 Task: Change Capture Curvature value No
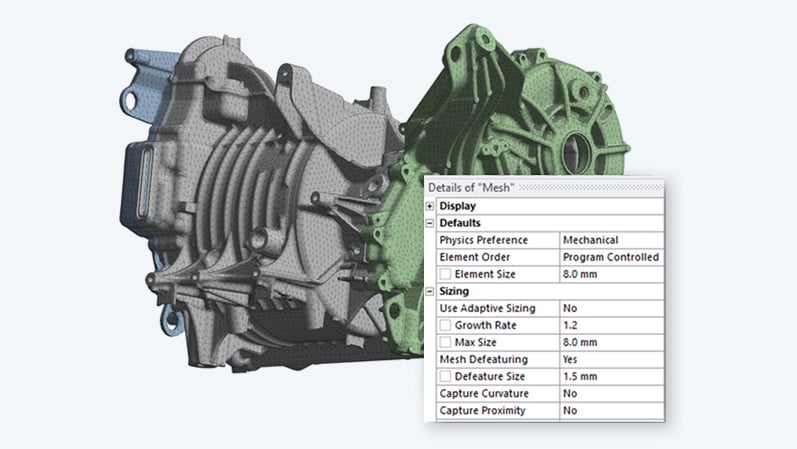coord(611,394)
